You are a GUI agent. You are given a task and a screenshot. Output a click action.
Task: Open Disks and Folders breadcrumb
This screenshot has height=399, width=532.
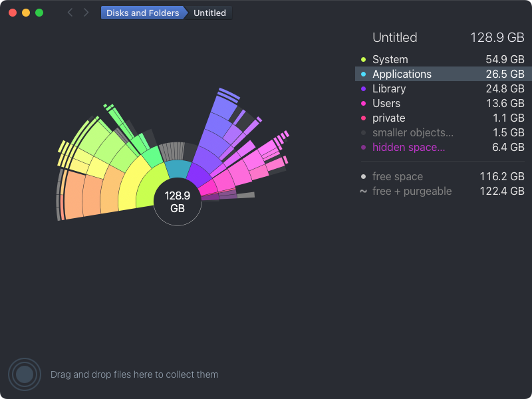[143, 13]
